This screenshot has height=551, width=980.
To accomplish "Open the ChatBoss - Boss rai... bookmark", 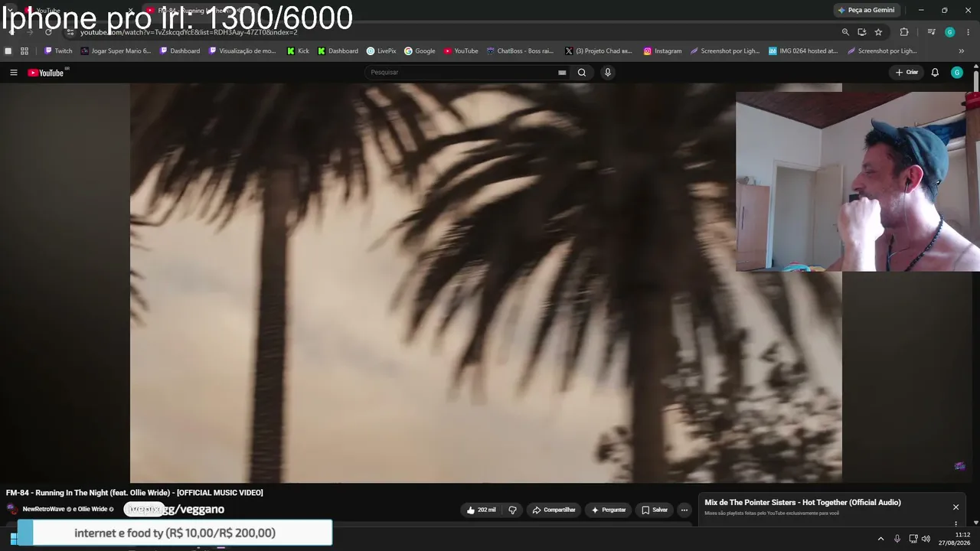I will 520,51.
